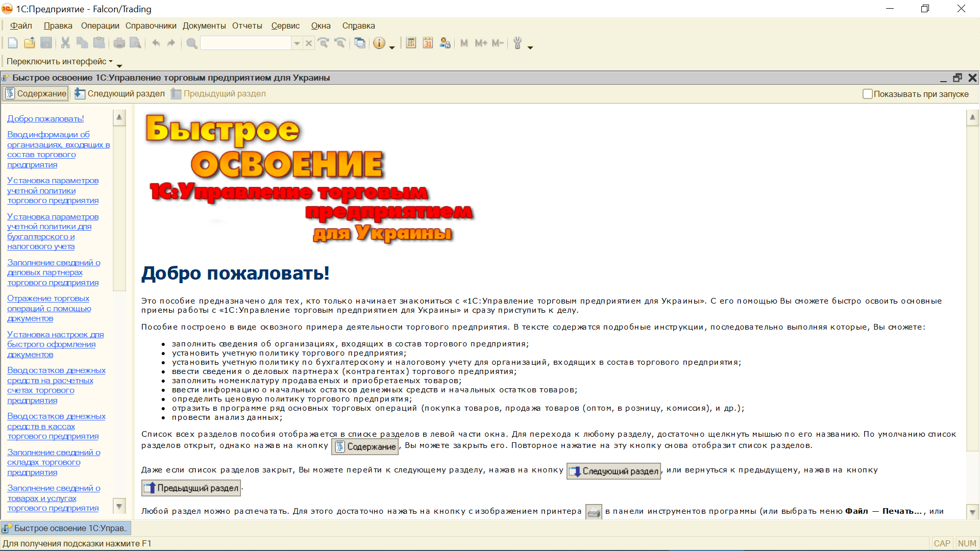Open the Файл menu
The image size is (980, 551).
(21, 26)
